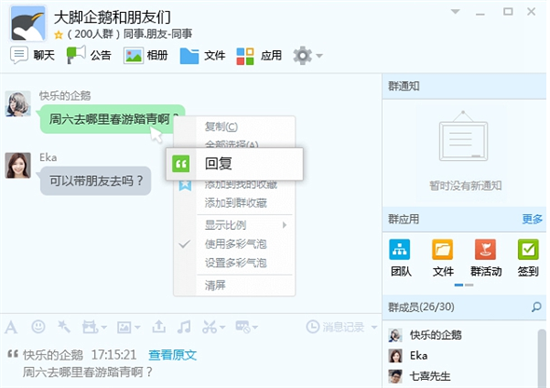Open the 聊天 chat tab
The width and height of the screenshot is (550, 388).
[33, 55]
